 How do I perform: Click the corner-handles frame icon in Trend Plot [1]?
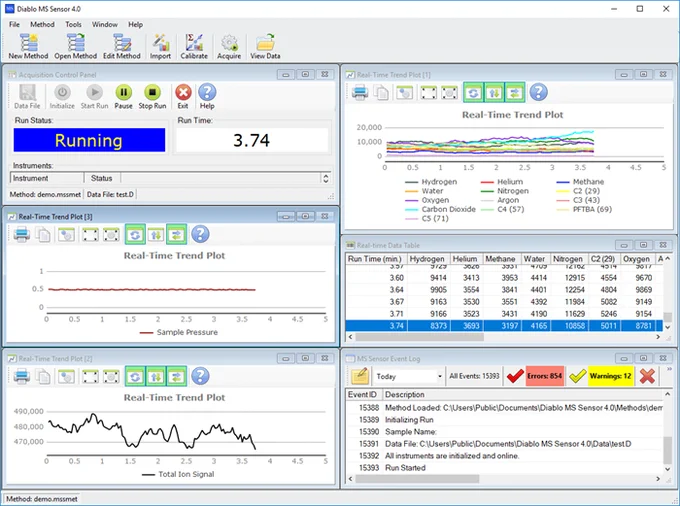pos(429,92)
